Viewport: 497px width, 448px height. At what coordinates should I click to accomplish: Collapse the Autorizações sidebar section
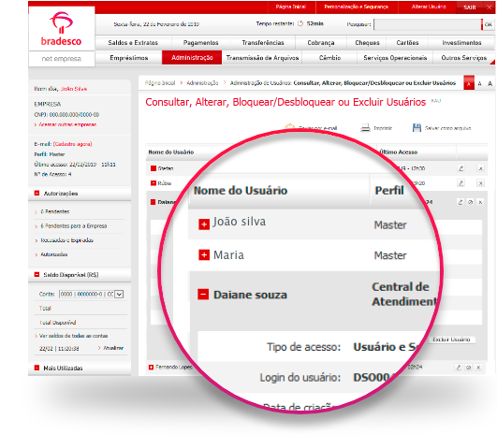[37, 193]
